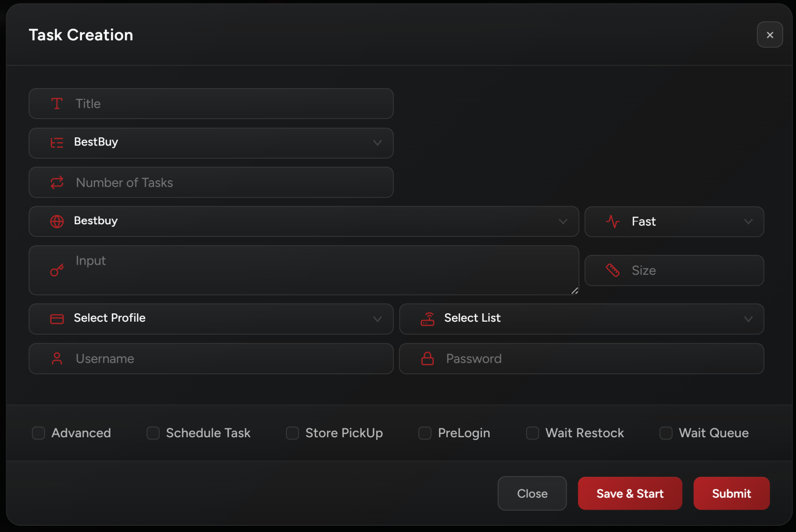
Task: Click the loop arrows icon for Number of Tasks
Action: [x=57, y=182]
